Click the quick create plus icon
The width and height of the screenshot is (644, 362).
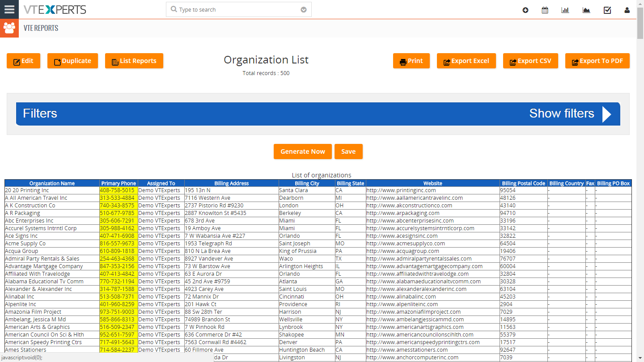[x=525, y=10]
